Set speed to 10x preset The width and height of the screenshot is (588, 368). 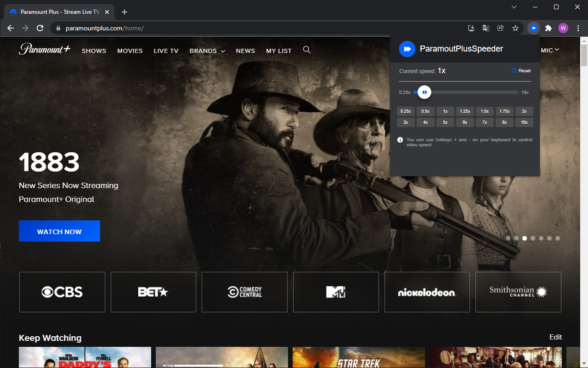(x=524, y=122)
